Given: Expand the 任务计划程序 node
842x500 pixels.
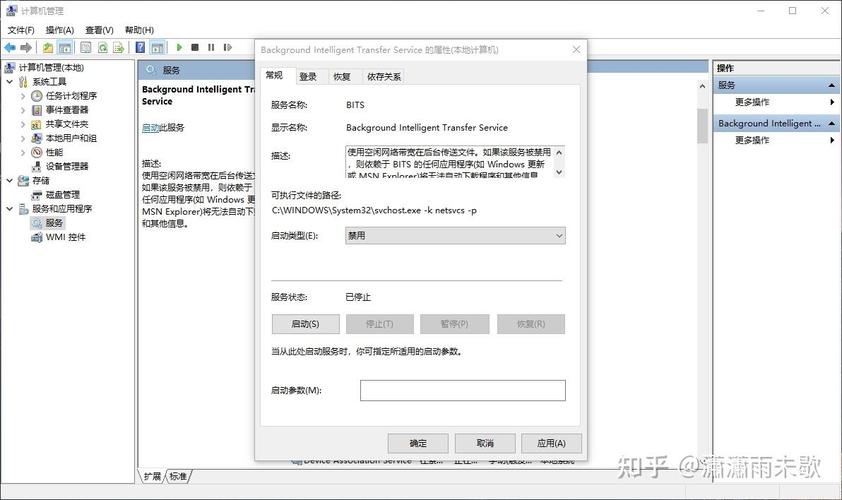Looking at the screenshot, I should pyautogui.click(x=23, y=96).
